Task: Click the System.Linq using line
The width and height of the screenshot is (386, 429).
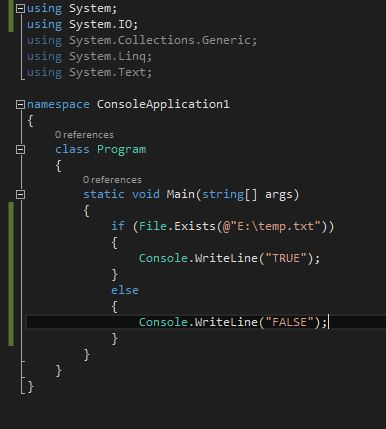Action: coord(89,57)
